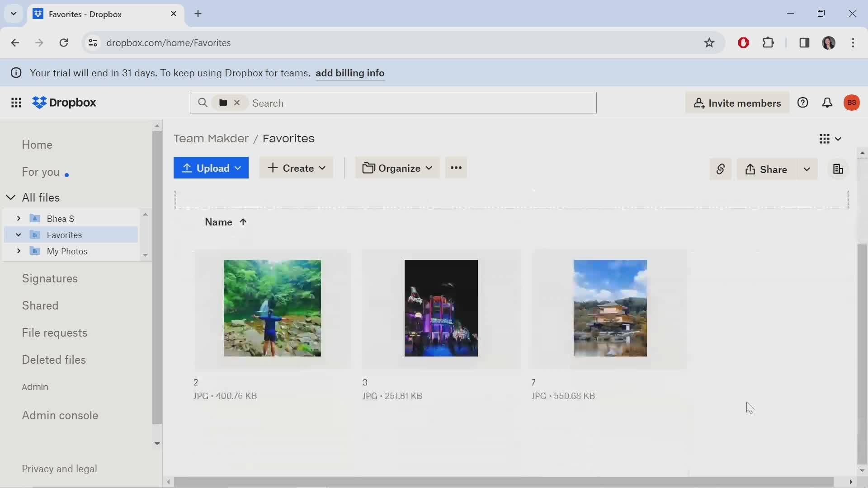868x488 pixels.
Task: Open For you in sidebar
Action: [41, 172]
